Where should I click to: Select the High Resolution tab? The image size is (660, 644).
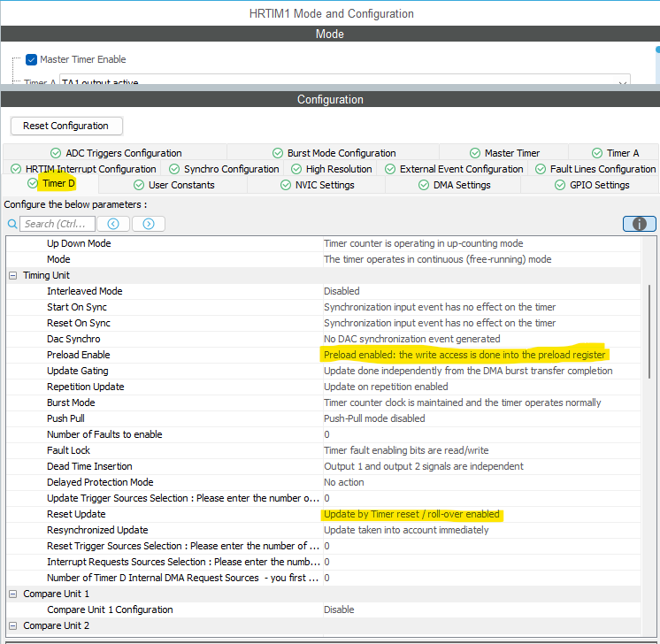click(x=331, y=169)
